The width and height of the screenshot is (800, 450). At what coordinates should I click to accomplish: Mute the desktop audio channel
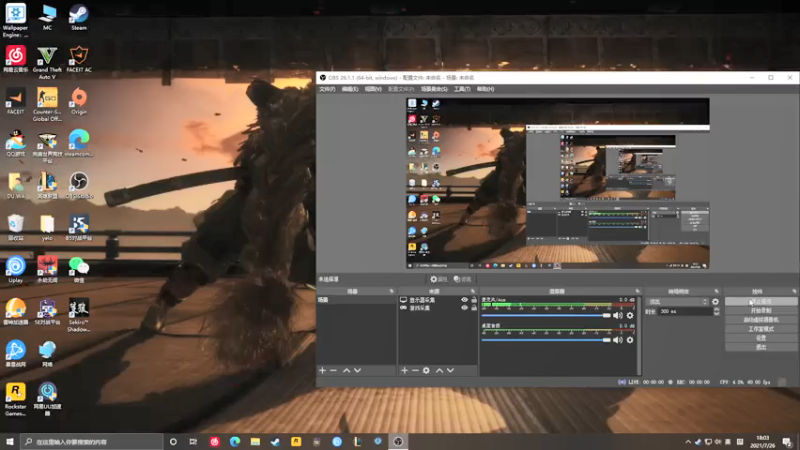coord(618,340)
